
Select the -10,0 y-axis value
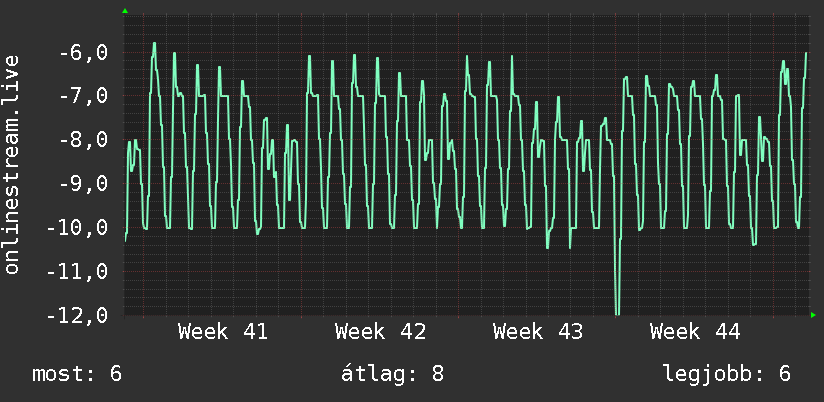click(77, 229)
